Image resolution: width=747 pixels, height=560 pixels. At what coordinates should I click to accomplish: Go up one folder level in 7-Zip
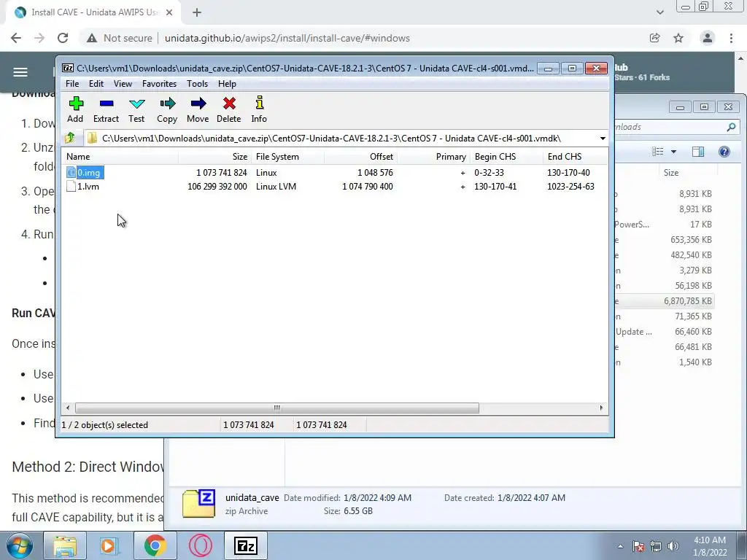[x=70, y=138]
